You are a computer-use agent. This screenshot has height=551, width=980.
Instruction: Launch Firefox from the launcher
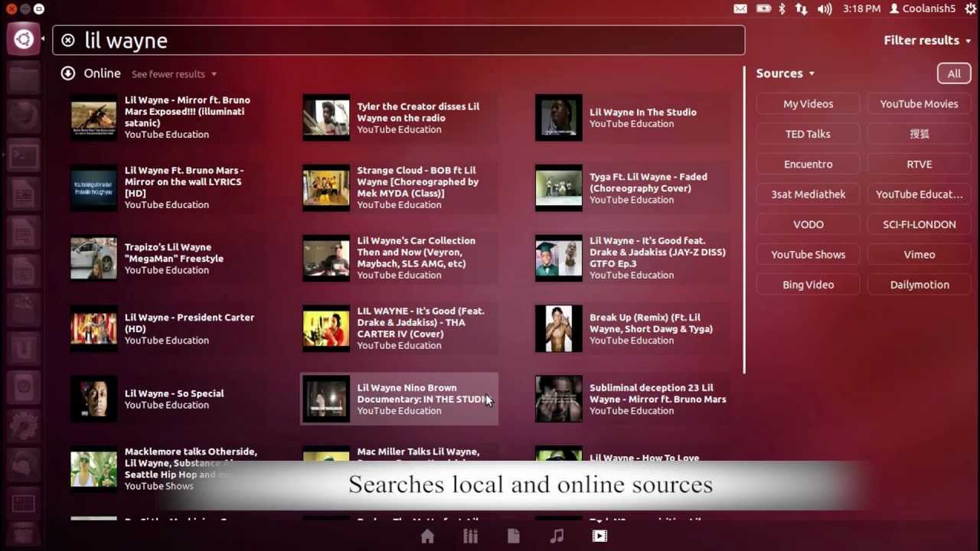click(x=24, y=118)
